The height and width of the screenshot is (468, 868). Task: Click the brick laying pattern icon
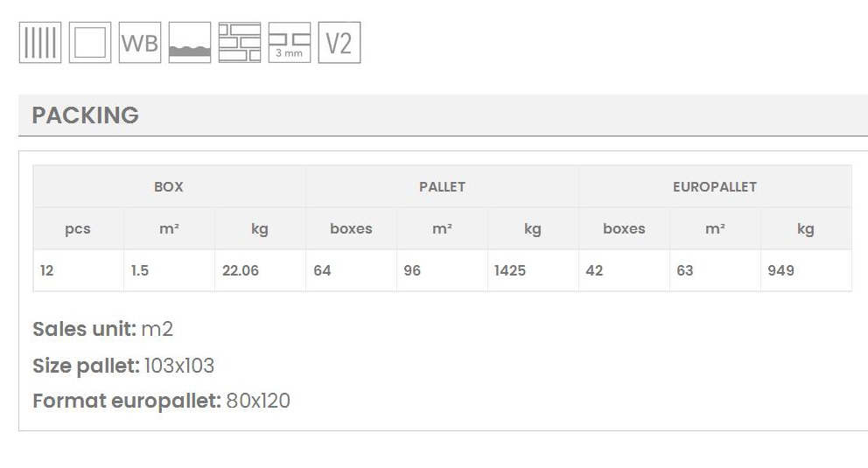(x=240, y=43)
